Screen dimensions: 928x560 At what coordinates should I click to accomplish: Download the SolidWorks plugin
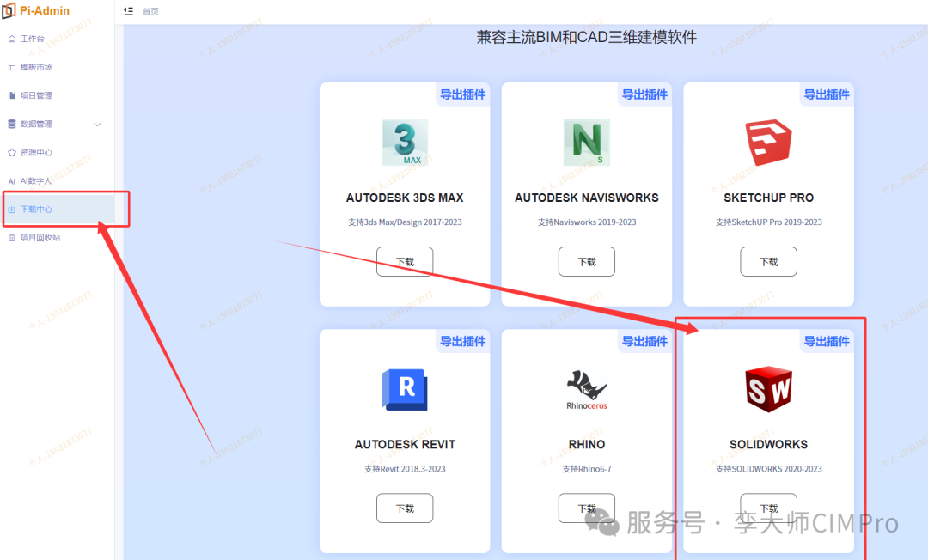pos(768,508)
